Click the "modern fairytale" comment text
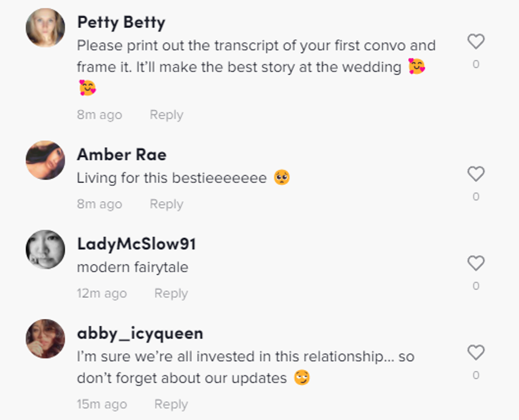The width and height of the screenshot is (519, 420). coord(132,267)
